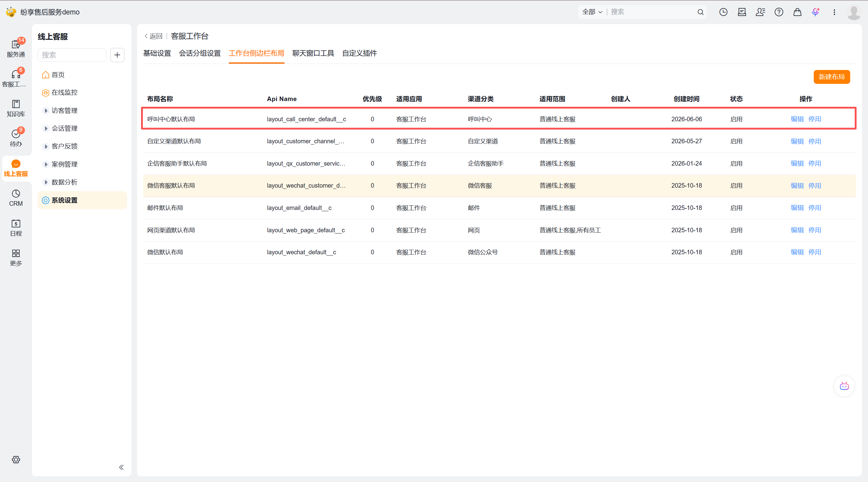Expand the 访客管理 tree item
868x482 pixels.
[x=46, y=111]
